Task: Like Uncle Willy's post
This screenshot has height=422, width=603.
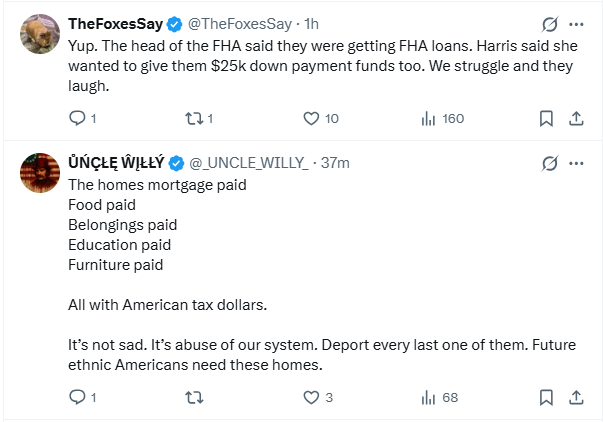Action: pos(311,397)
